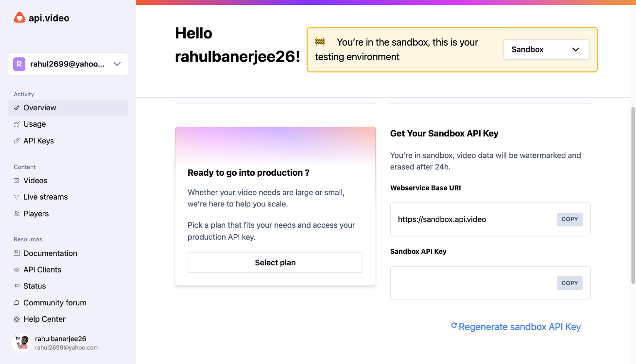The width and height of the screenshot is (636, 364).
Task: Copy the Sandbox API Key
Action: [x=570, y=283]
